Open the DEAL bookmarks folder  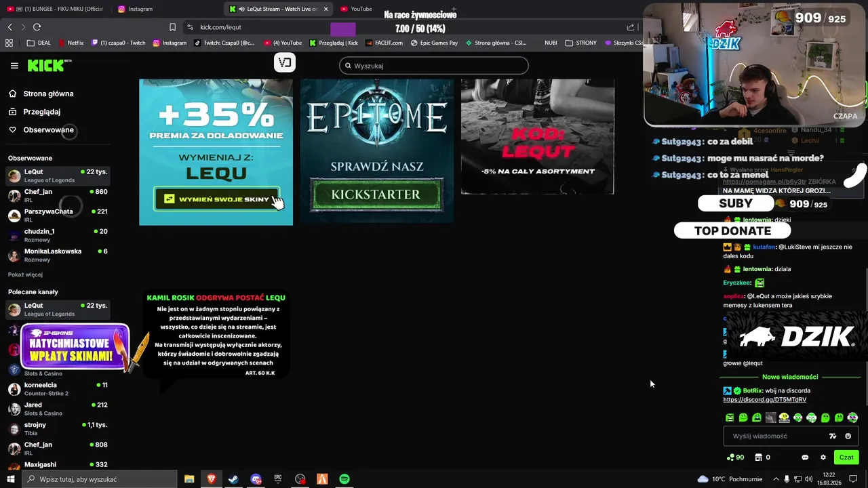39,43
